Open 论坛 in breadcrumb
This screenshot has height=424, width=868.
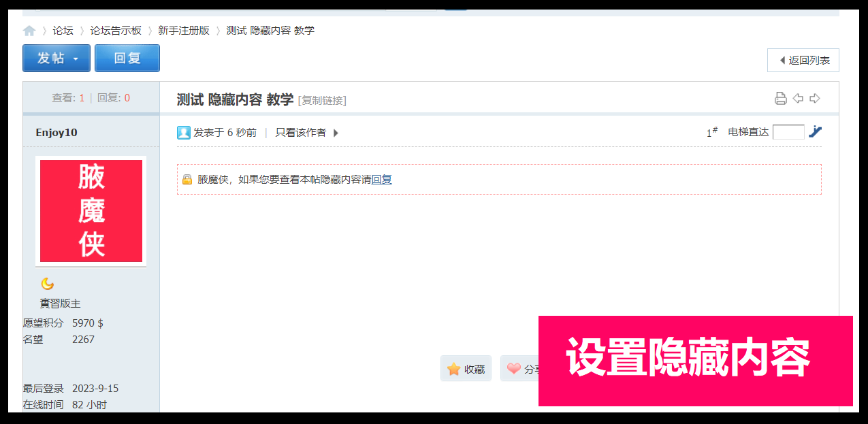(x=63, y=31)
